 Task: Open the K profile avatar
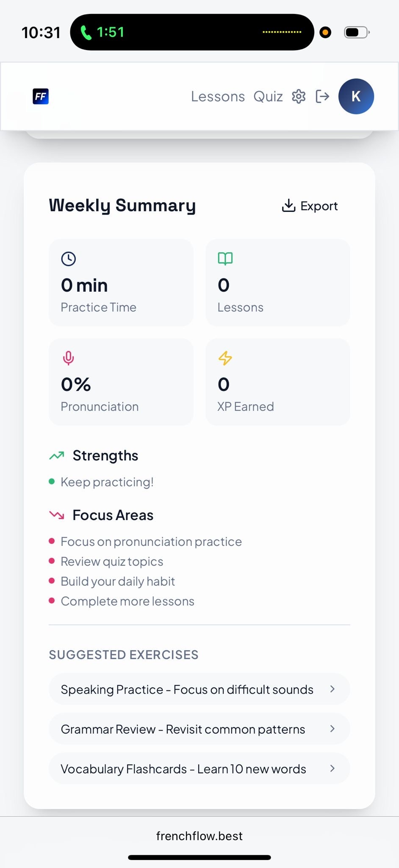[x=356, y=96]
